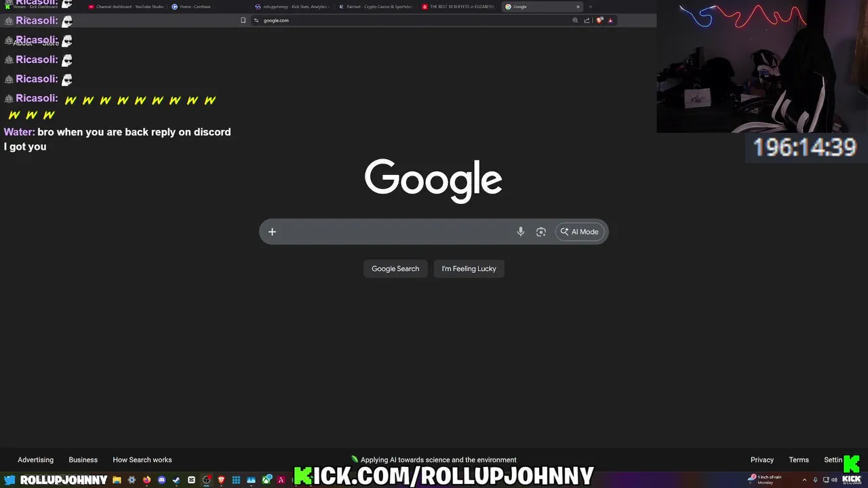Open Brave Shields lion icon

[x=599, y=20]
